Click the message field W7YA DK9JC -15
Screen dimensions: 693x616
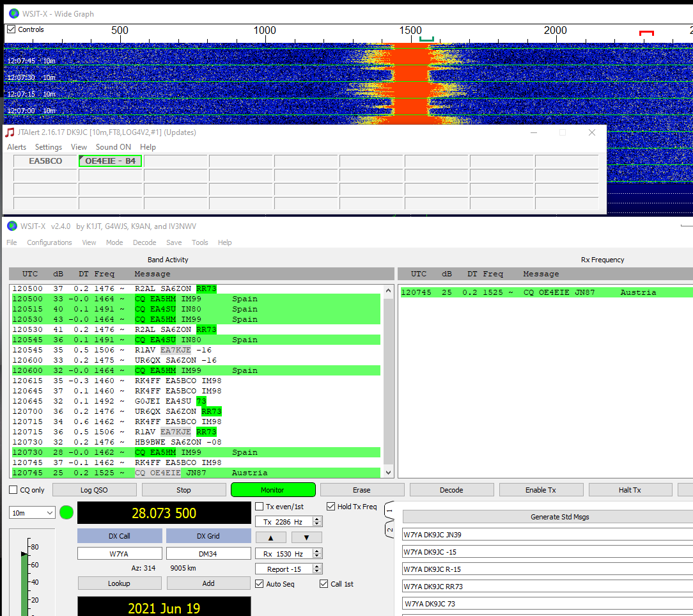[x=548, y=552]
